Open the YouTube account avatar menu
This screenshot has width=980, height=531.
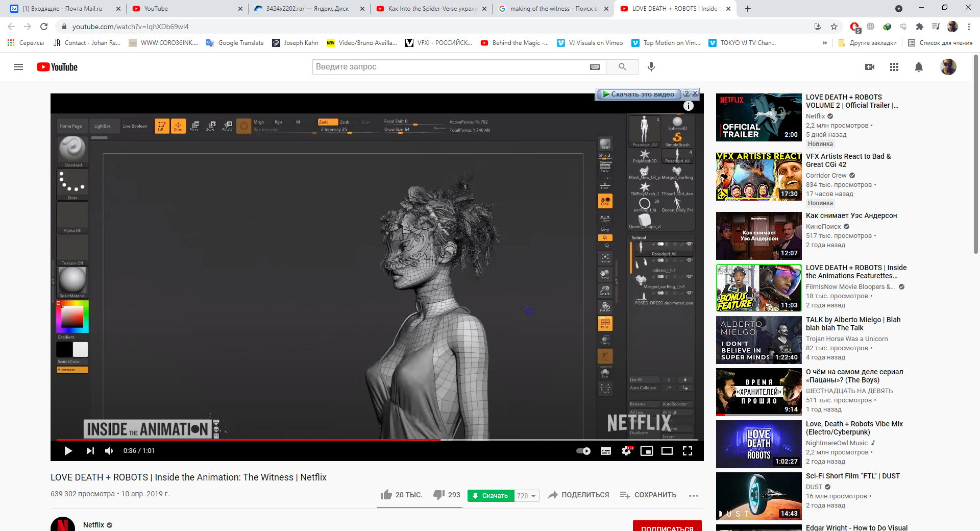click(x=948, y=67)
